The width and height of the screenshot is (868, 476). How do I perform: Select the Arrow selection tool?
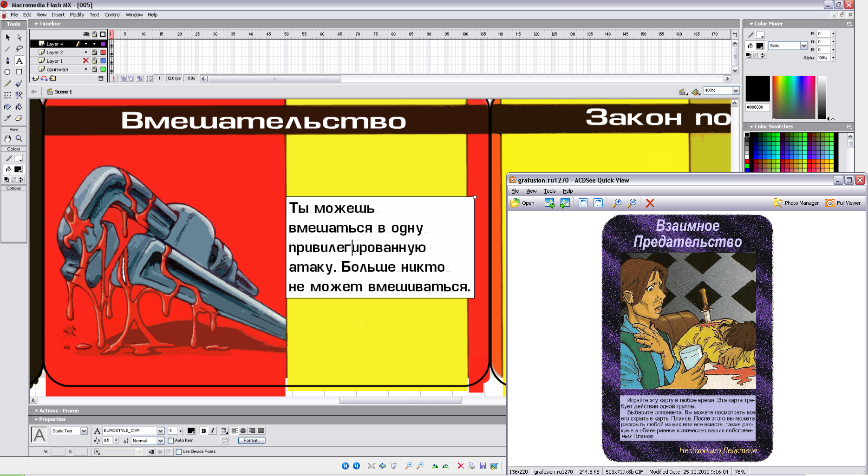click(x=7, y=37)
